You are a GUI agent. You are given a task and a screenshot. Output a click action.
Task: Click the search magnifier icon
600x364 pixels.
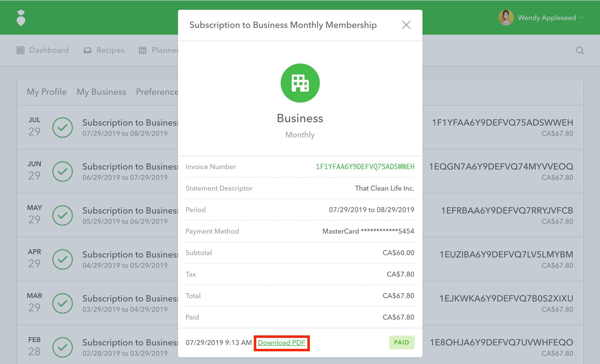click(580, 50)
